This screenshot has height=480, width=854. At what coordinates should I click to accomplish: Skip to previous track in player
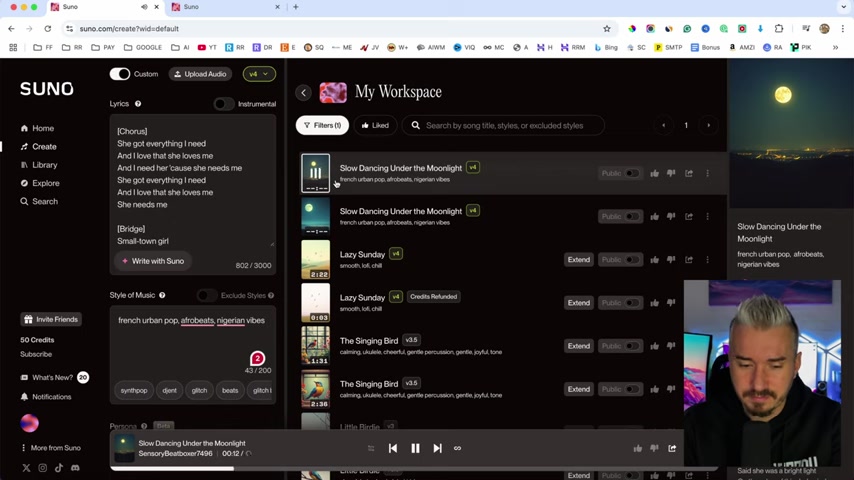coord(393,448)
